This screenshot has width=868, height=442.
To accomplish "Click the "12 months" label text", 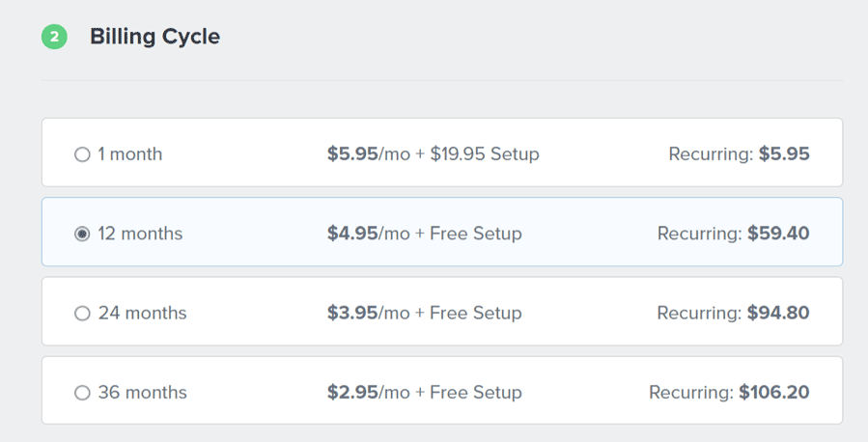I will (140, 234).
